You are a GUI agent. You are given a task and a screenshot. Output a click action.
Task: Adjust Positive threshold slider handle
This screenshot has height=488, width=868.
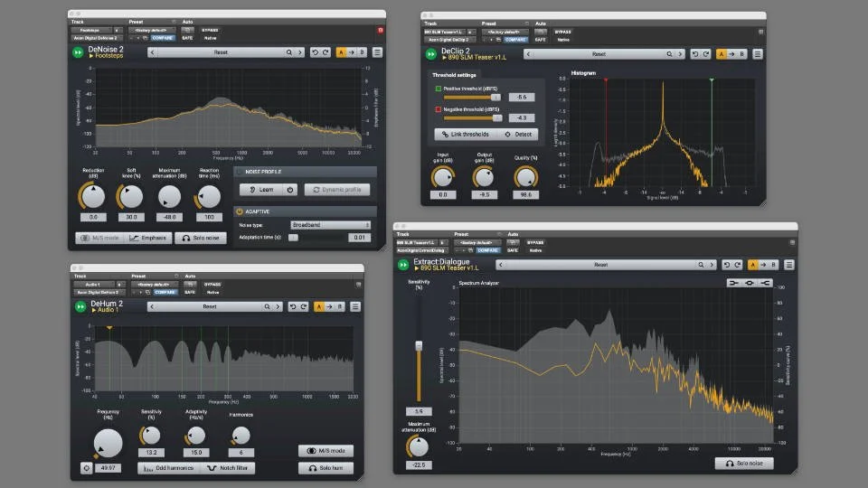[x=495, y=98]
